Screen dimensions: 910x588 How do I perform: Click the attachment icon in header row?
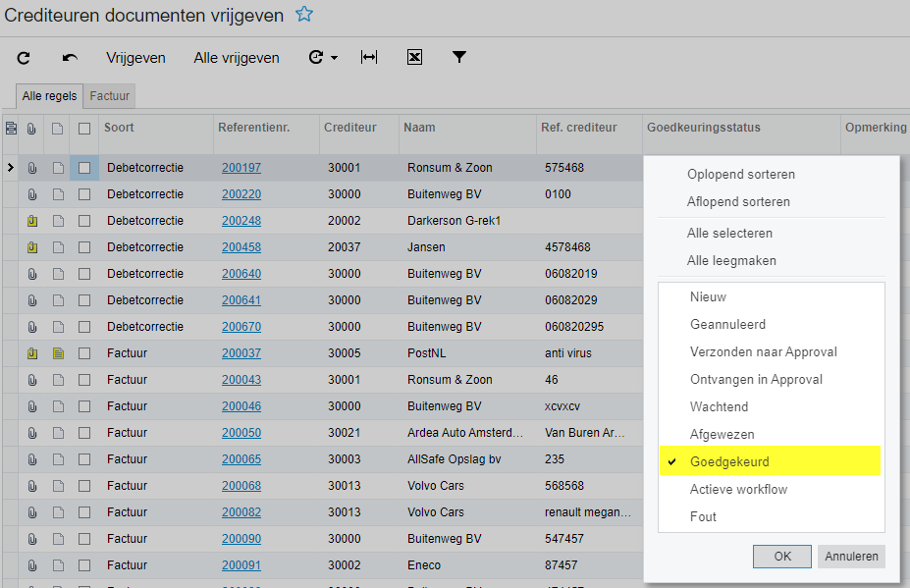[31, 129]
